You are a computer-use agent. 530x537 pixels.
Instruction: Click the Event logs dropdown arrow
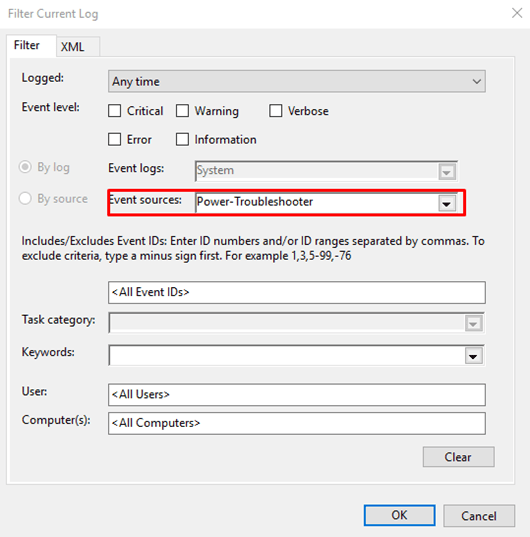(x=446, y=172)
